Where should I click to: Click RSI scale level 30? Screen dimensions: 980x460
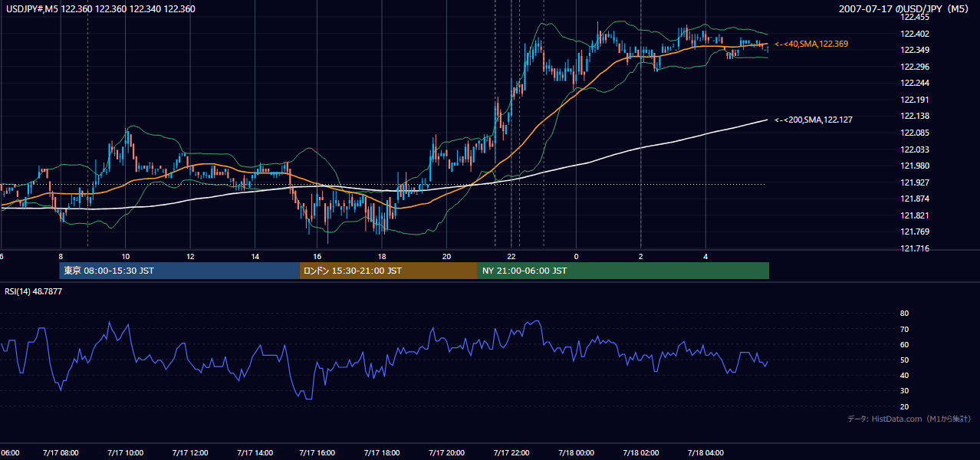(x=905, y=391)
